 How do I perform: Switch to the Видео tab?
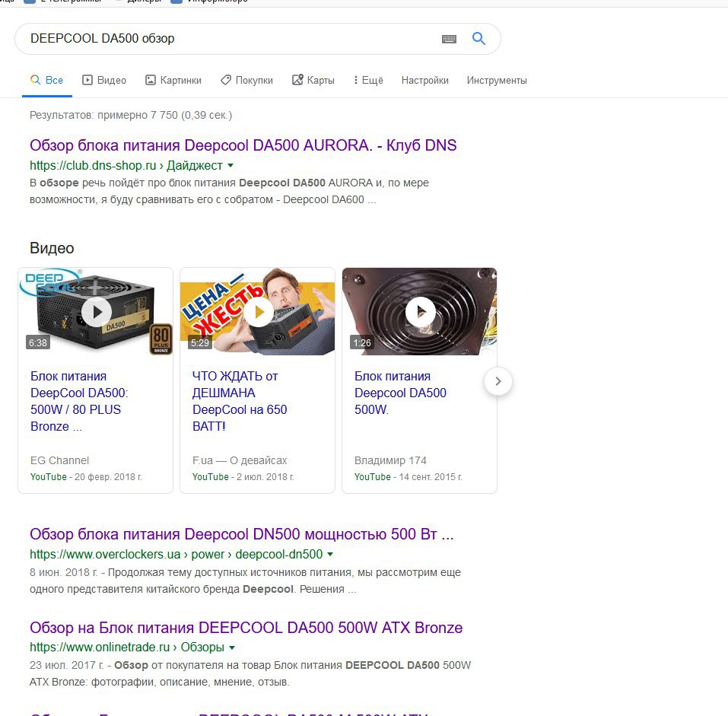pyautogui.click(x=104, y=80)
